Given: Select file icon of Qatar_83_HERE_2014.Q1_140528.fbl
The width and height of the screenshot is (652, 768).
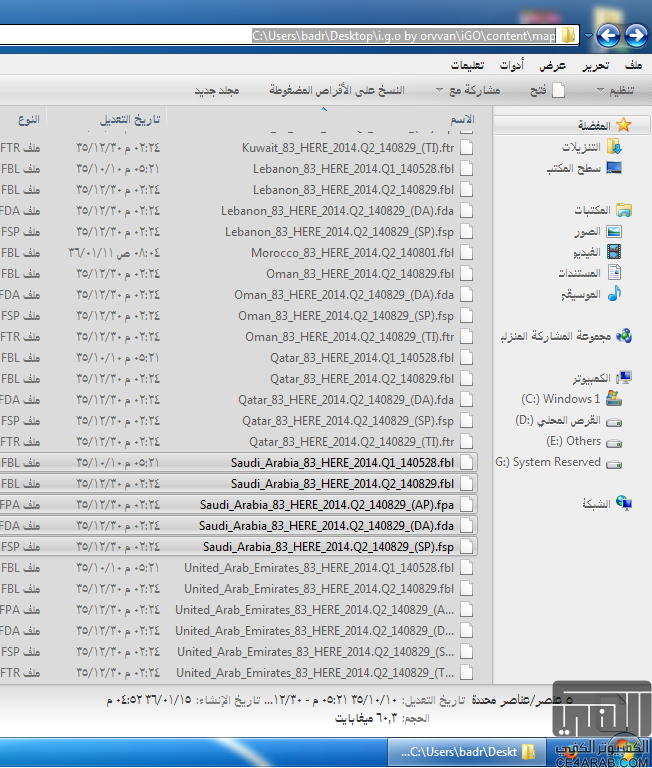Looking at the screenshot, I should (467, 358).
